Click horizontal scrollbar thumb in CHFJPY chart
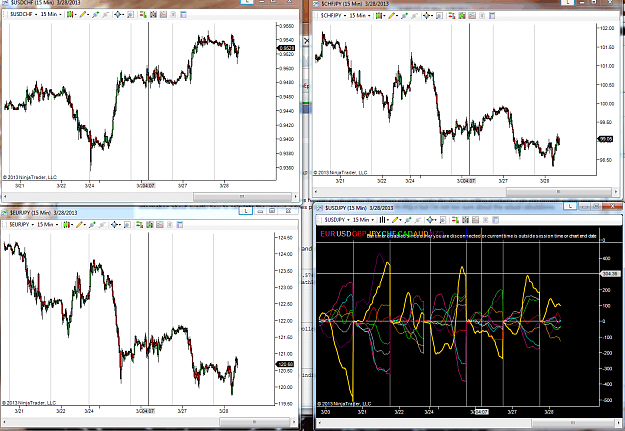 tap(558, 192)
